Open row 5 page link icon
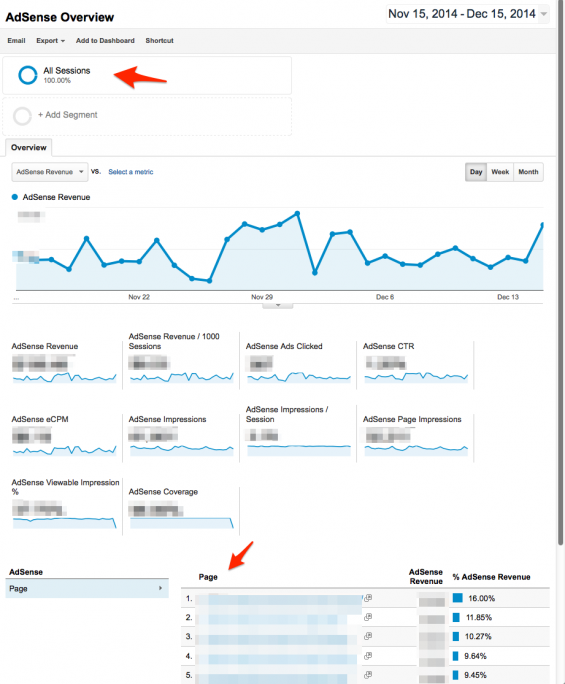Viewport: 565px width, 684px height. pos(368,675)
